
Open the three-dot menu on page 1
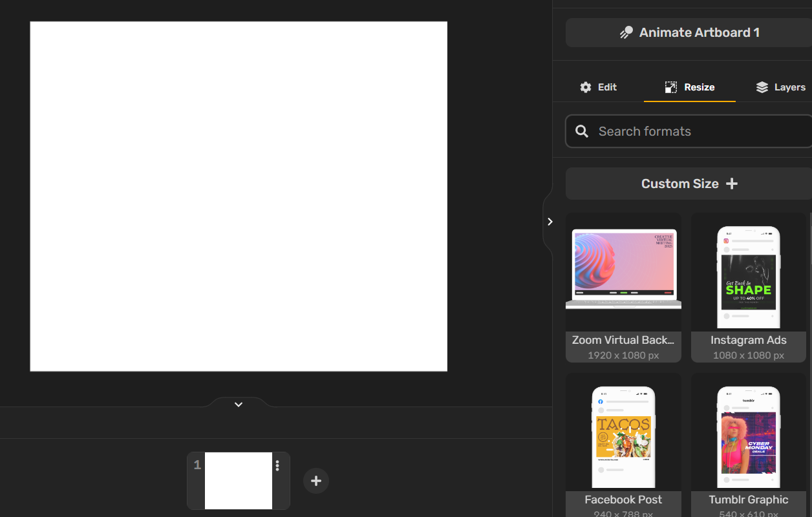277,465
